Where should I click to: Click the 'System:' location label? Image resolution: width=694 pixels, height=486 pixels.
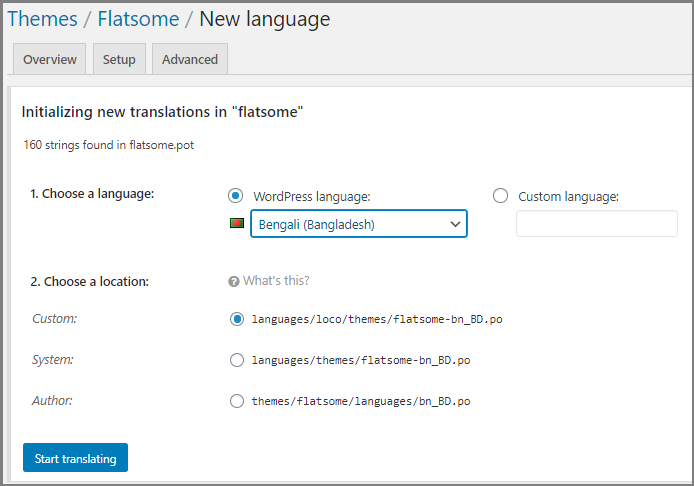tap(53, 359)
